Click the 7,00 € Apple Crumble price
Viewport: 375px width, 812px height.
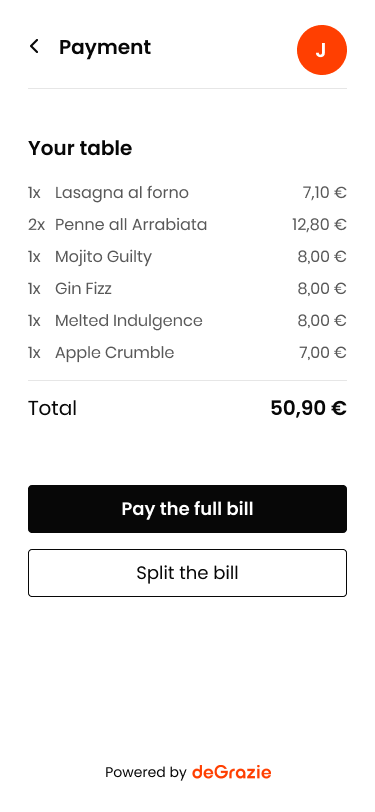(x=323, y=353)
